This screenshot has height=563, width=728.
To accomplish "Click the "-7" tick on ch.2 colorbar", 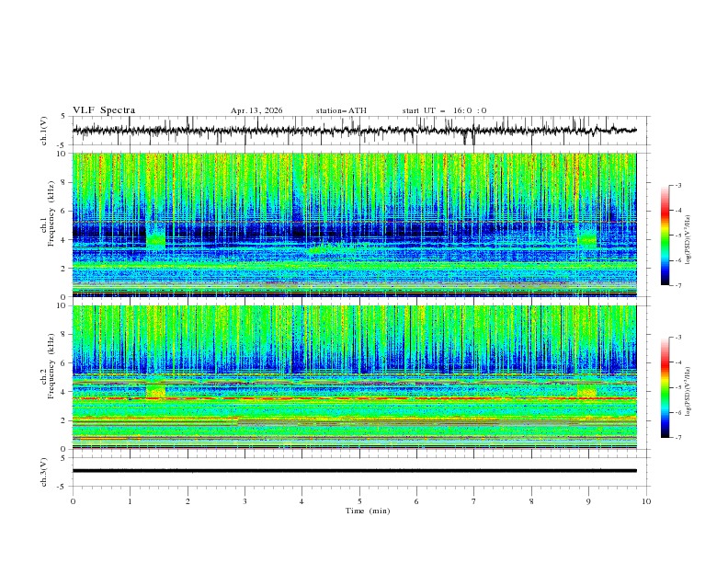I will tap(677, 438).
